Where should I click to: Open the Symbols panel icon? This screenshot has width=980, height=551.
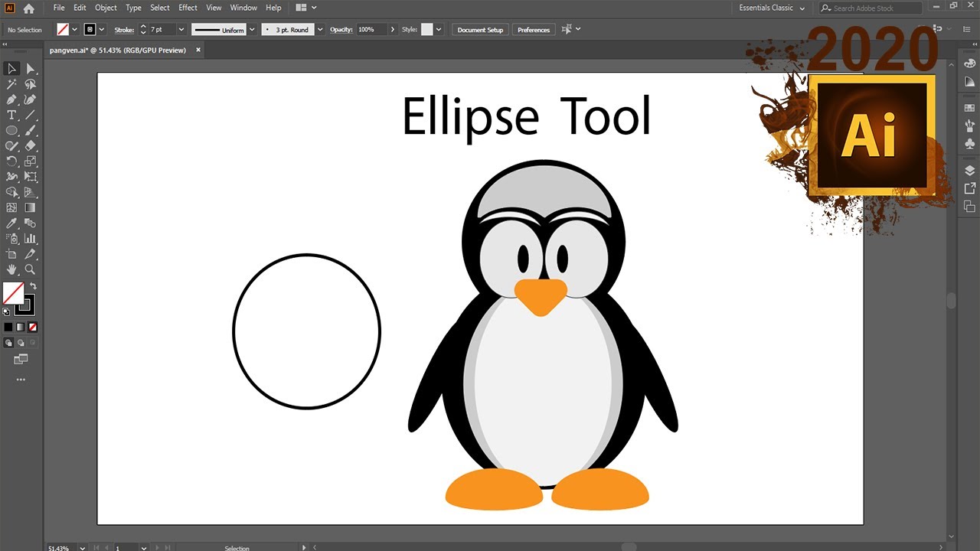pyautogui.click(x=970, y=142)
